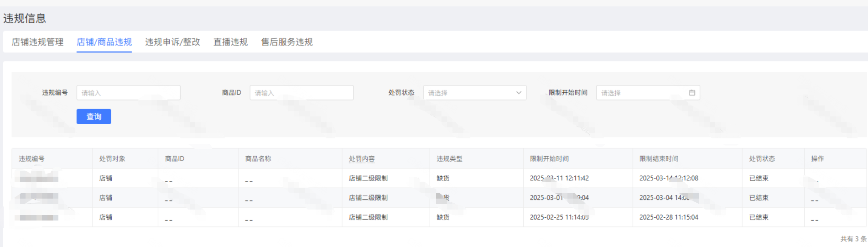
Task: Click the 处罚状态 column header
Action: click(762, 158)
